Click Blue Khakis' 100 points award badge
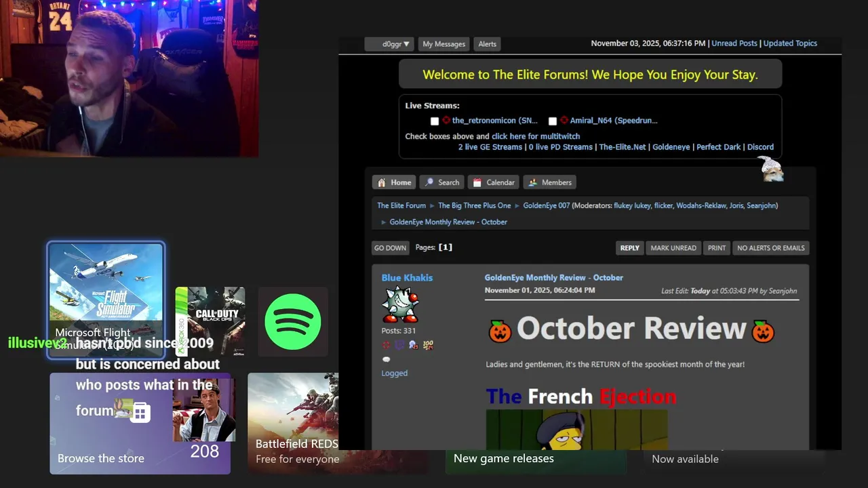This screenshot has width=868, height=488. click(428, 345)
